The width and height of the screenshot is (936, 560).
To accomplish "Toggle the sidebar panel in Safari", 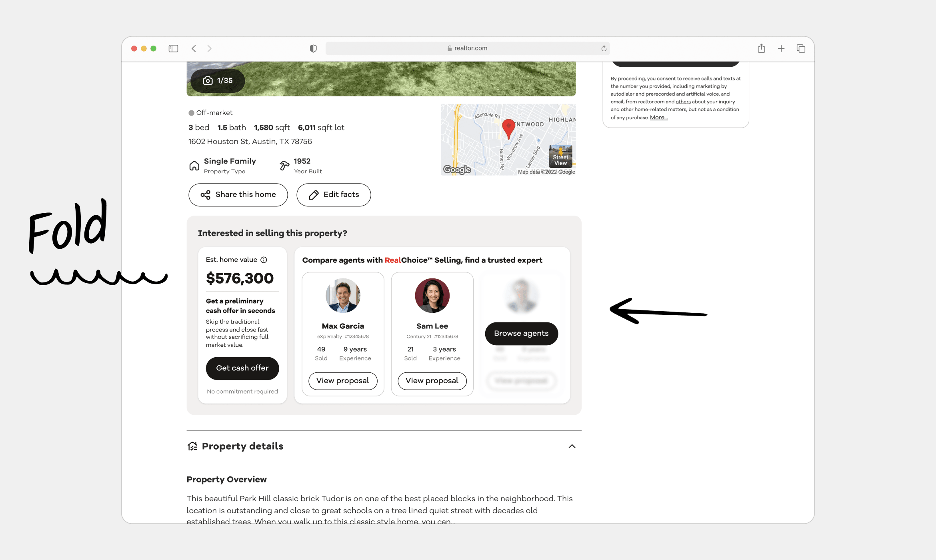I will 173,48.
